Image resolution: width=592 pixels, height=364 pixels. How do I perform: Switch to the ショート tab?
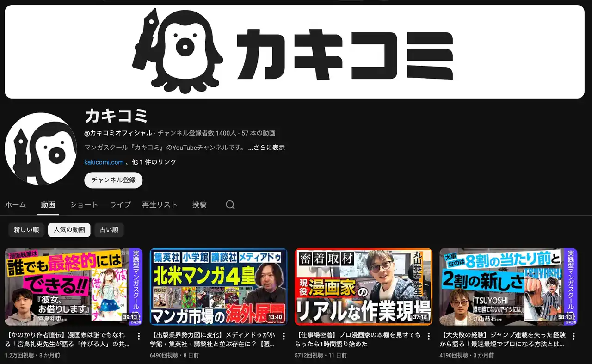(84, 205)
